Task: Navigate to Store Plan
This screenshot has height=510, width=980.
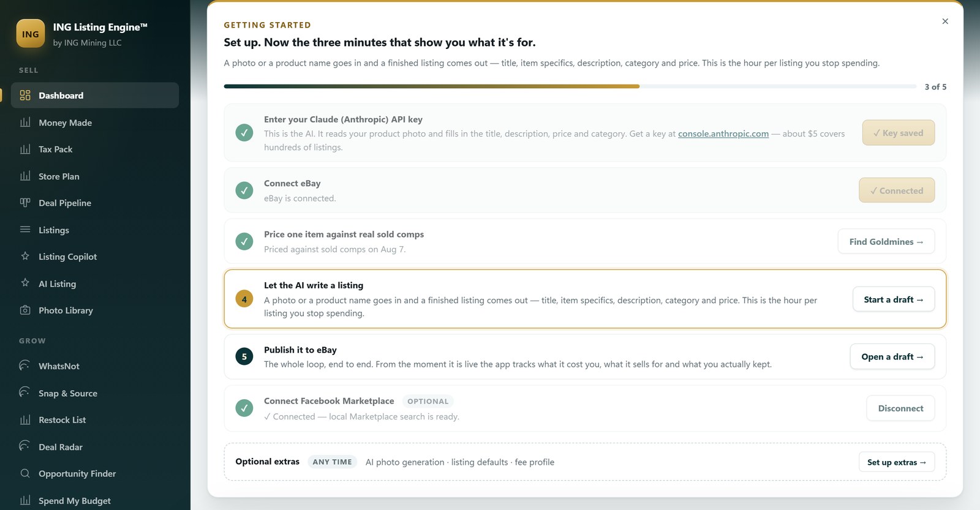Action: (x=95, y=176)
